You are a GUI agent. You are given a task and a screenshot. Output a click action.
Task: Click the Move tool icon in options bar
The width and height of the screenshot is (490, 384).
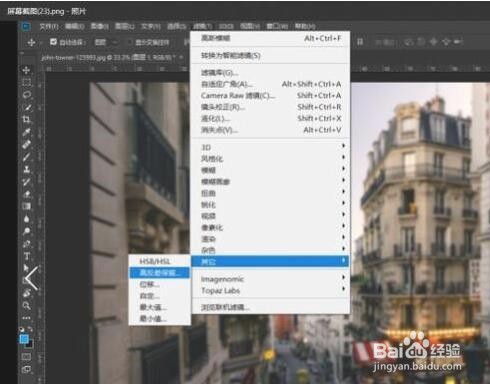31,42
